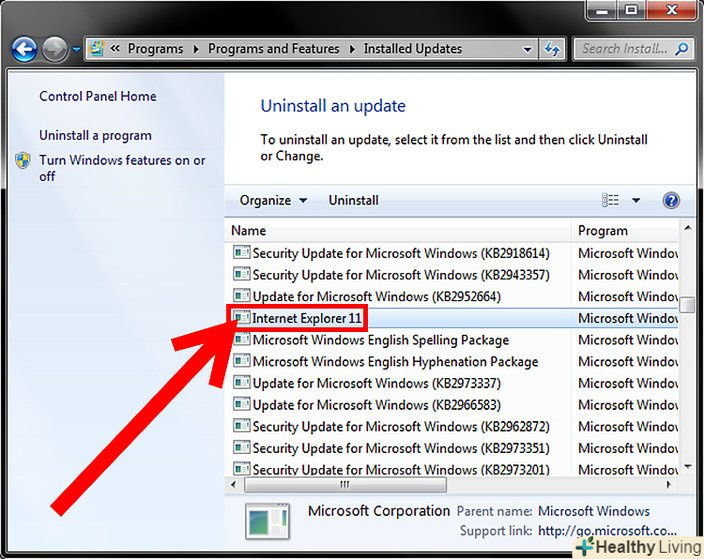704x559 pixels.
Task: Click the Forward navigation arrow
Action: click(x=55, y=49)
